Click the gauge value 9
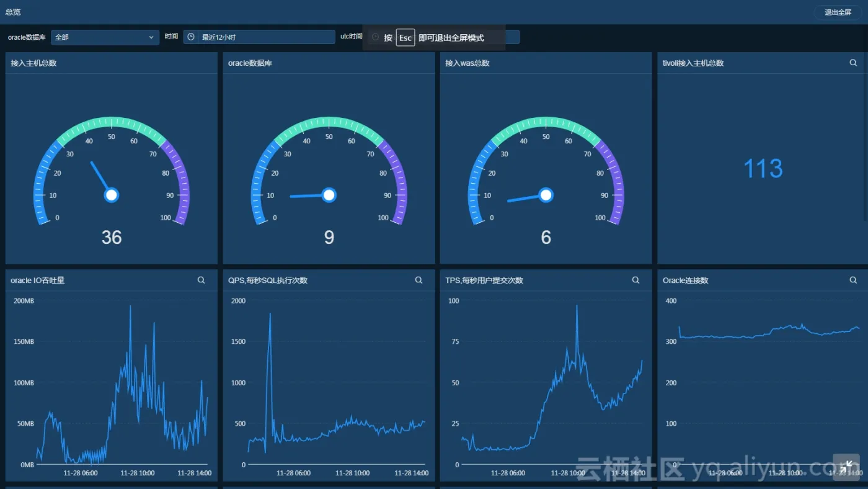 point(329,237)
